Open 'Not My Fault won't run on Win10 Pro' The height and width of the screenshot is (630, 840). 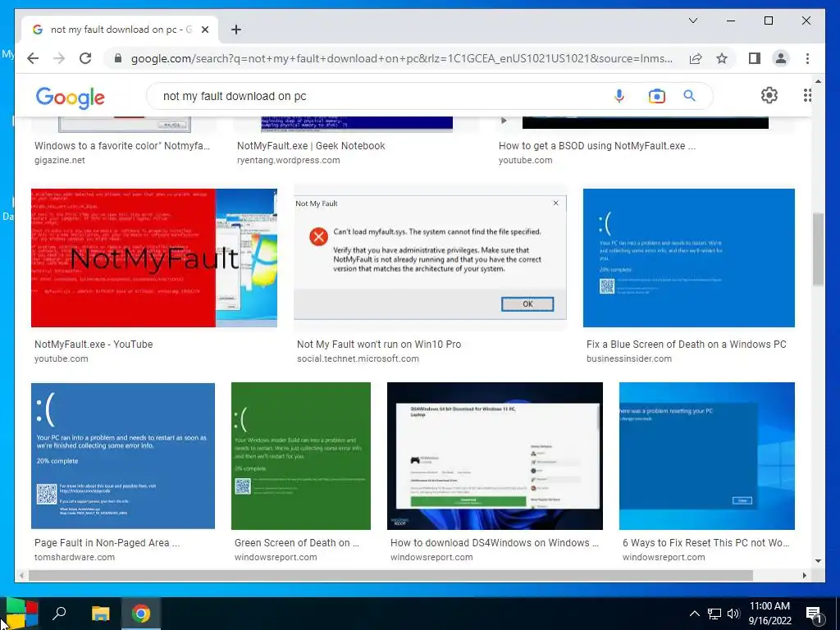point(379,345)
